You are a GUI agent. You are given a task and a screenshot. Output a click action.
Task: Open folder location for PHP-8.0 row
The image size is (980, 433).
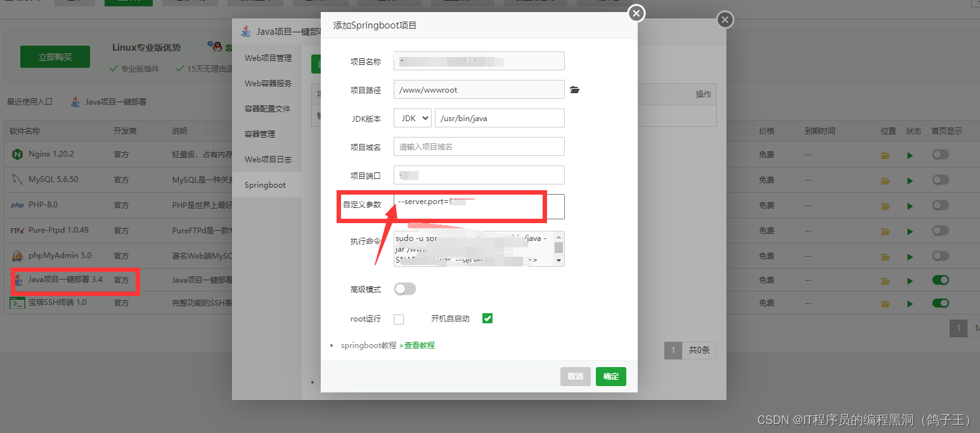886,205
